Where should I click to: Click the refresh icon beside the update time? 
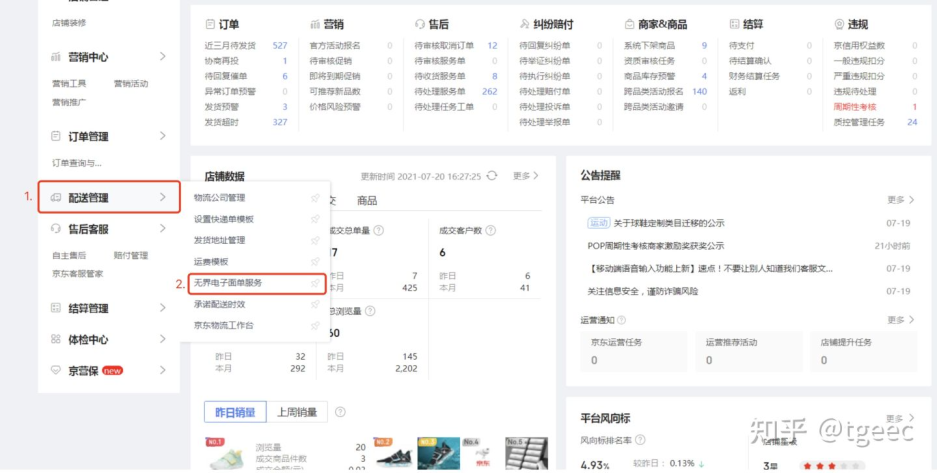point(491,176)
